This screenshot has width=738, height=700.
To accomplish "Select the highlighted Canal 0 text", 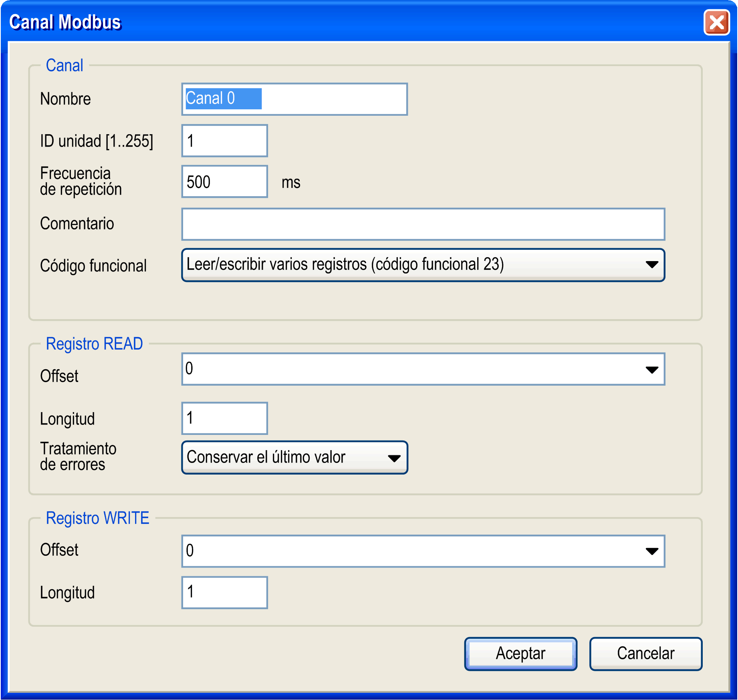I will (222, 99).
